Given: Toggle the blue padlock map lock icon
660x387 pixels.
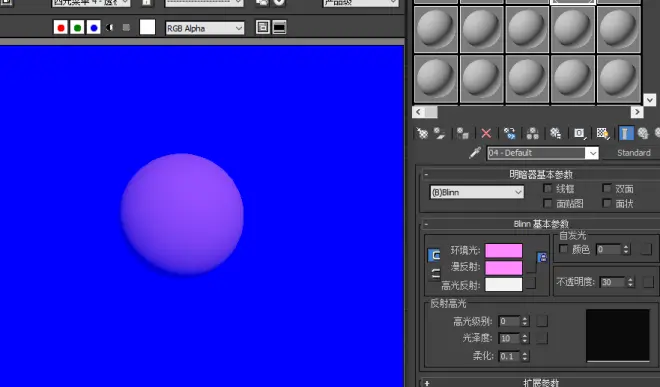Looking at the screenshot, I should coord(542,257).
